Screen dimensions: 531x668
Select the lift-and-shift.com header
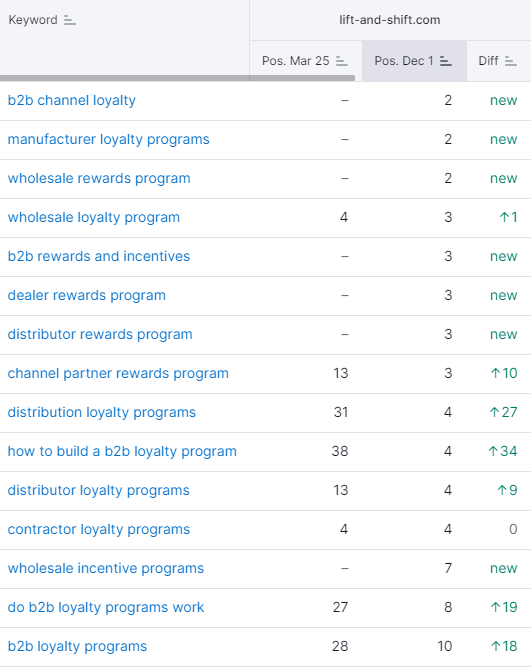pyautogui.click(x=390, y=20)
